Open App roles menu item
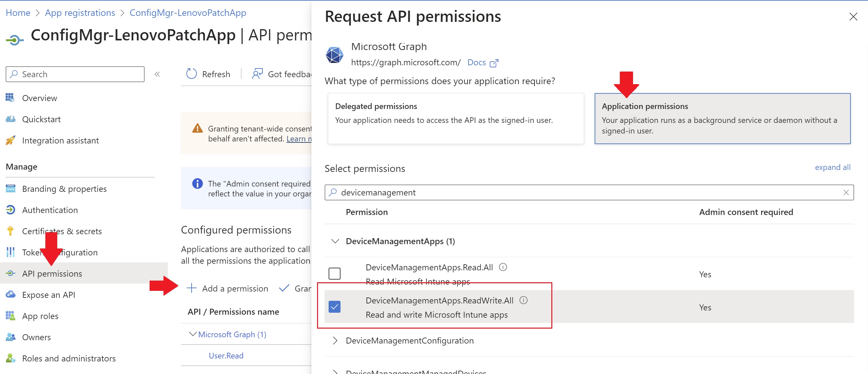868x374 pixels. click(40, 316)
